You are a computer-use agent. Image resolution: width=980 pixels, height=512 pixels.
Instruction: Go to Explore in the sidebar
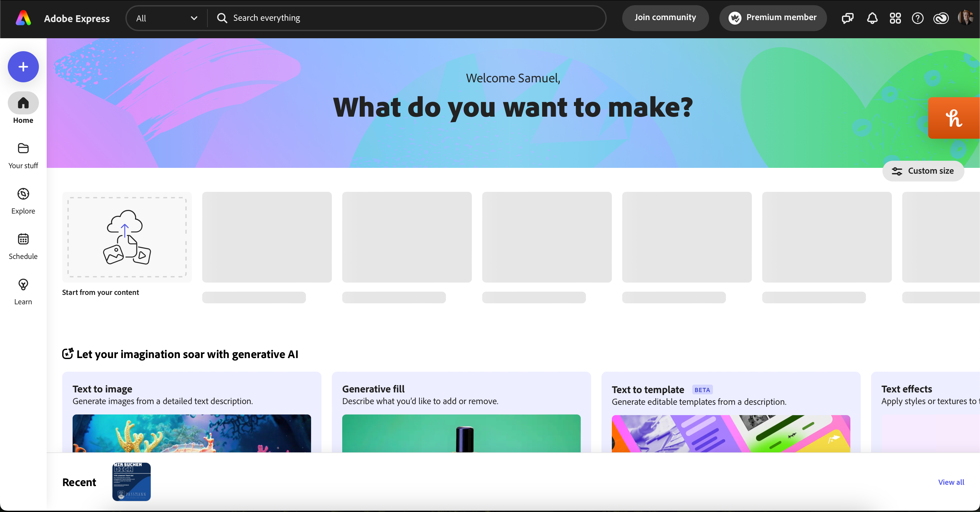click(23, 194)
